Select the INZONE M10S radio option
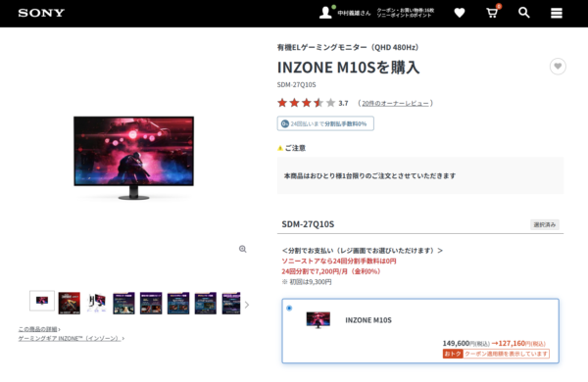Screen dimensions: 588x382 (x=289, y=309)
